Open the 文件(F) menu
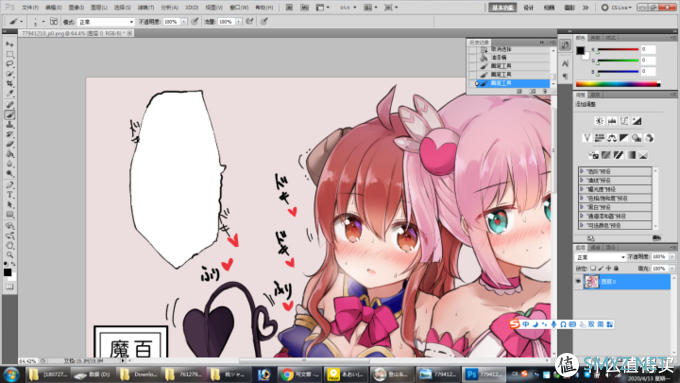 pyautogui.click(x=30, y=7)
